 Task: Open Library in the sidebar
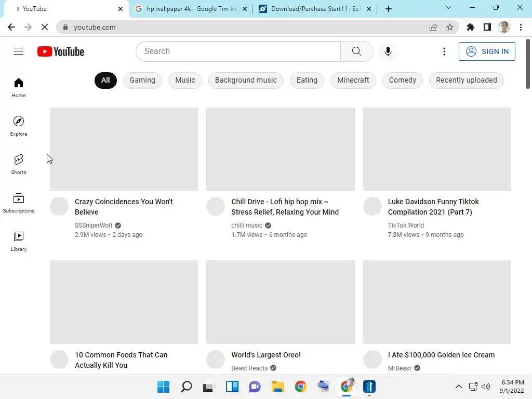[19, 241]
